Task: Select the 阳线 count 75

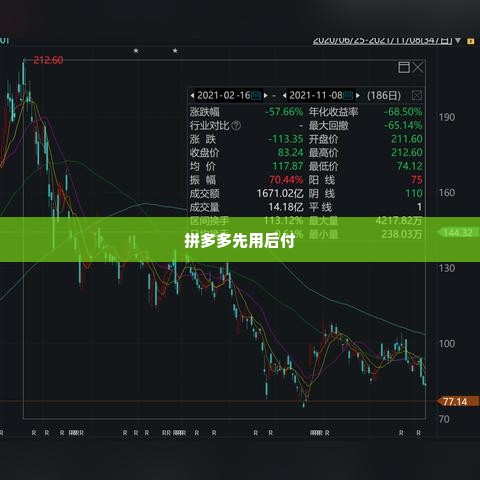Action: click(x=417, y=180)
